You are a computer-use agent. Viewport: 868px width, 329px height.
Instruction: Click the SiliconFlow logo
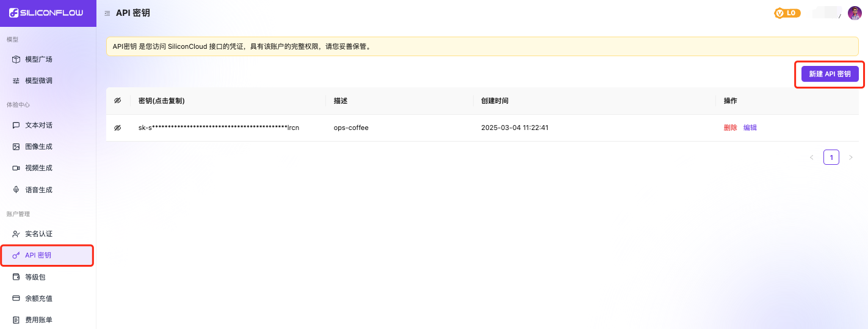(46, 13)
